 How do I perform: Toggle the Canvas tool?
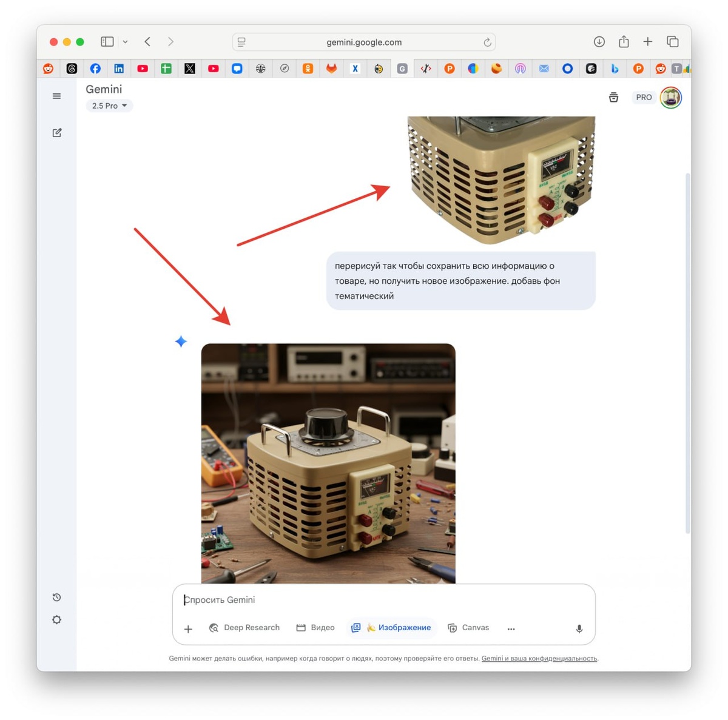[x=468, y=628]
